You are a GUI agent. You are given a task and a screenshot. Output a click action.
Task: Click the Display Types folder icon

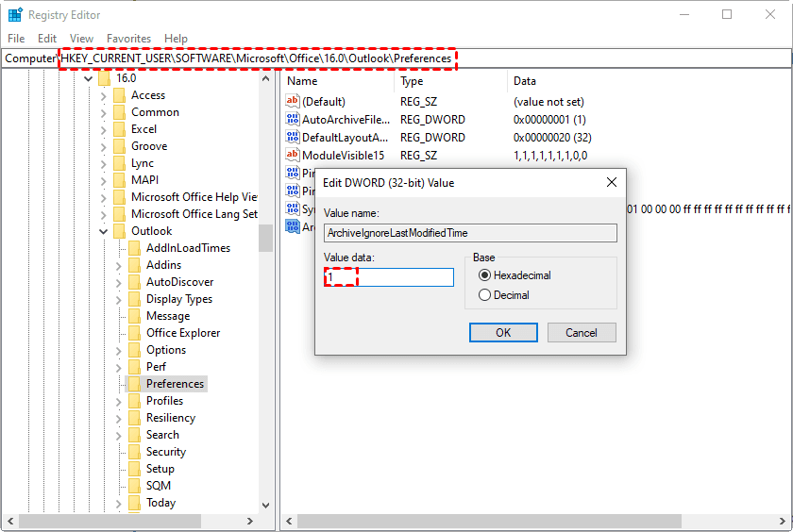coord(134,299)
